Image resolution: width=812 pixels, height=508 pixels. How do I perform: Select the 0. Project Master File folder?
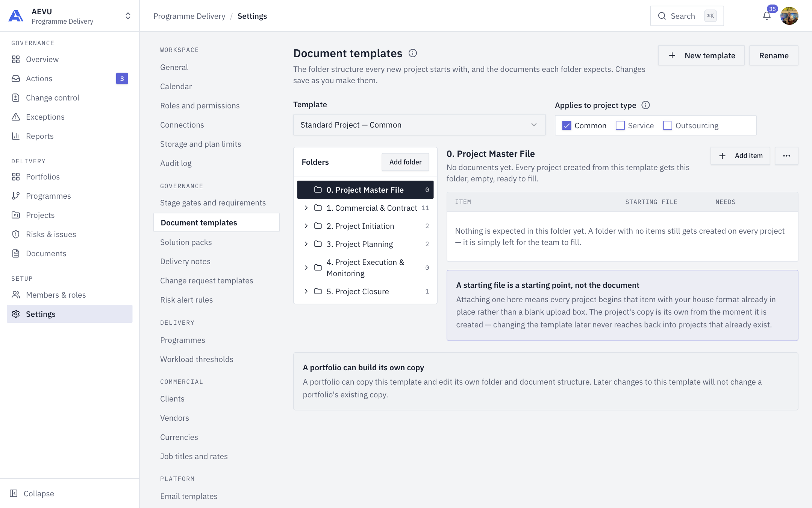pyautogui.click(x=365, y=190)
